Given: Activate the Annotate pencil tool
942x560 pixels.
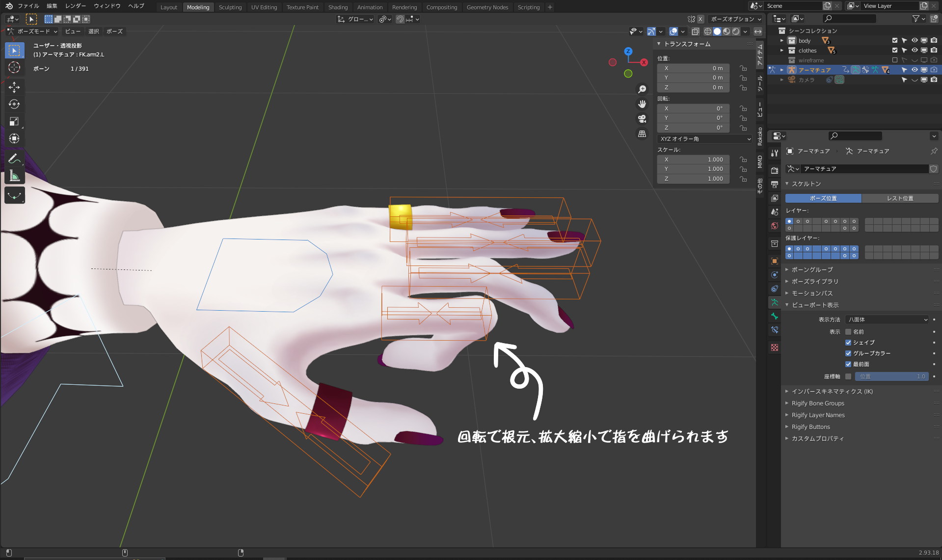Looking at the screenshot, I should [14, 159].
